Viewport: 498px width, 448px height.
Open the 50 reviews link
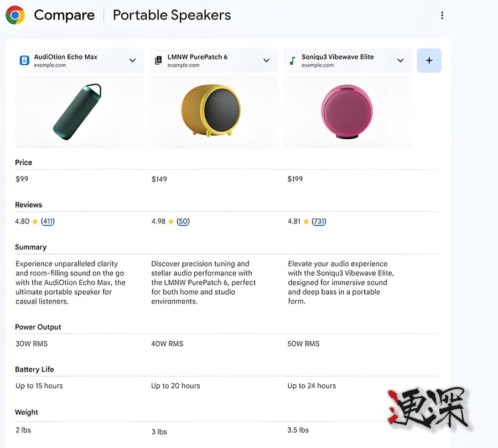click(183, 222)
